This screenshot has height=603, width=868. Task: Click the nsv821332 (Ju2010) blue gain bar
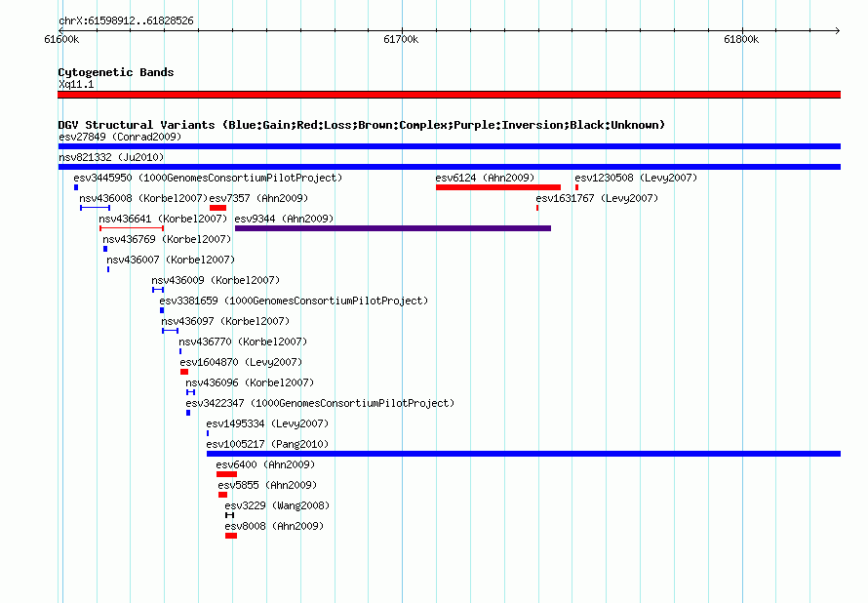[449, 167]
